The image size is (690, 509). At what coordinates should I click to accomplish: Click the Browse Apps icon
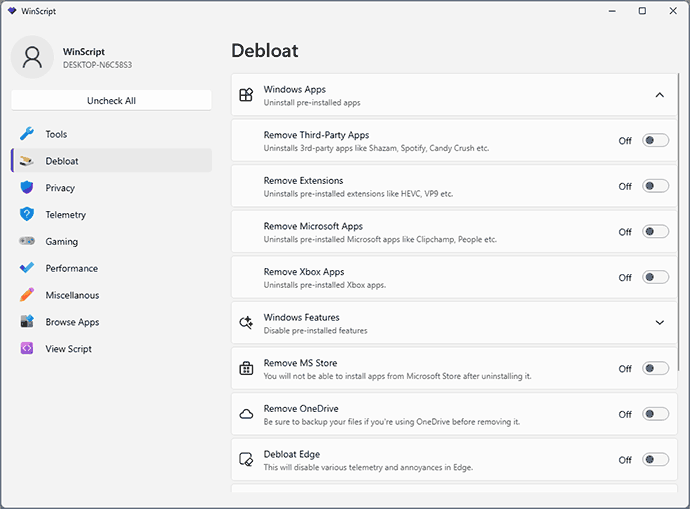(27, 322)
